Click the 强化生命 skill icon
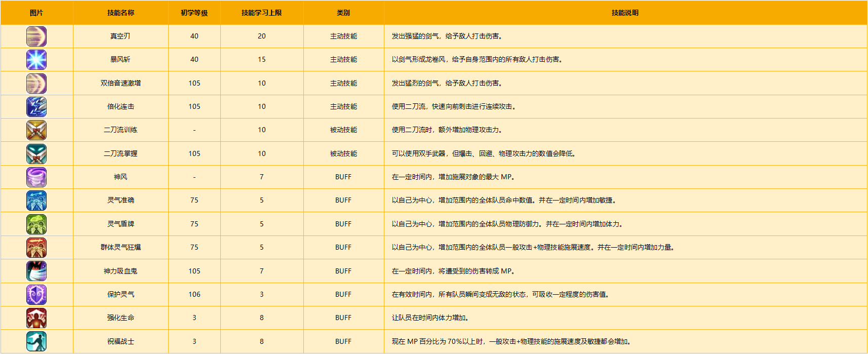The image size is (868, 354). 36,318
